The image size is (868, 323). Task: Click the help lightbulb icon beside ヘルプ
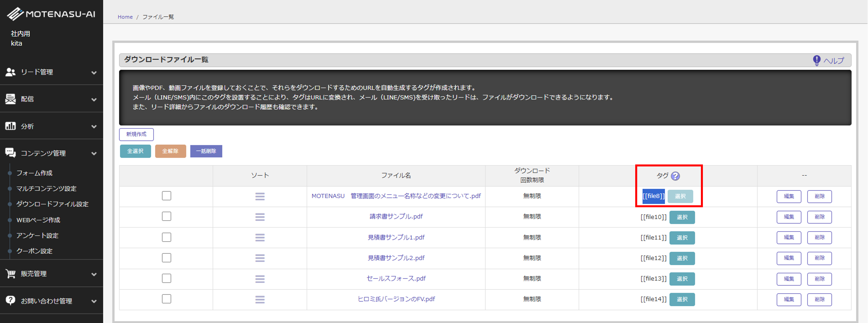click(x=817, y=60)
